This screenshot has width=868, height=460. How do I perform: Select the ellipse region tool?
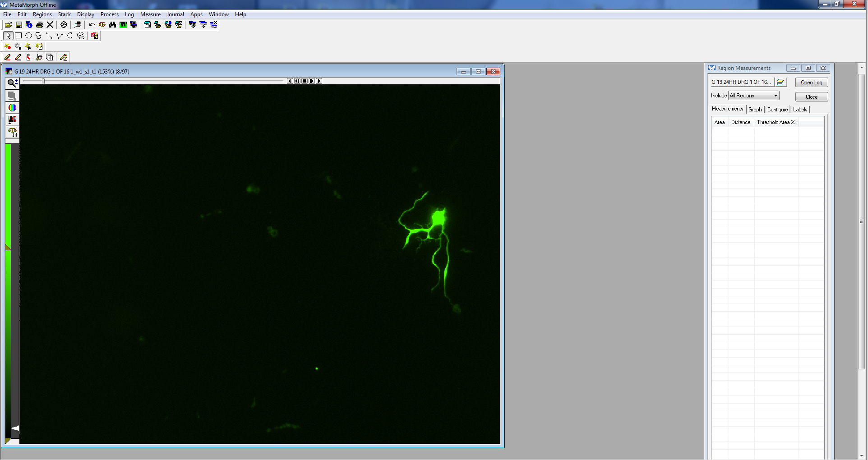pyautogui.click(x=28, y=36)
